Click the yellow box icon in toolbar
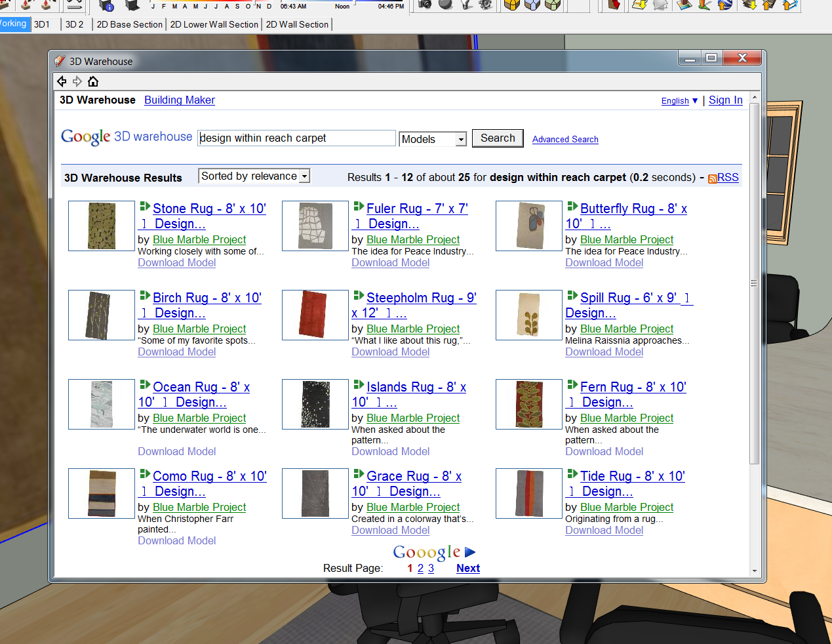The height and width of the screenshot is (644, 832). (x=512, y=5)
